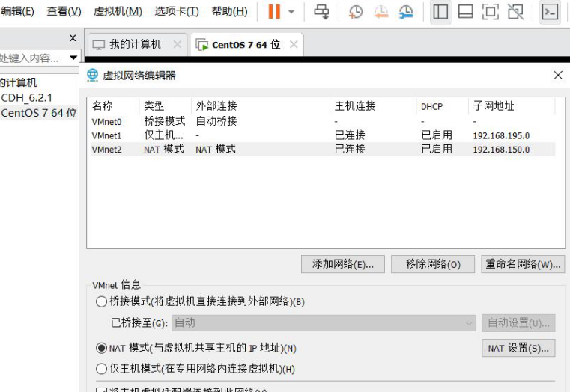Screen dimensions: 570x392
Task: Switch to 我的计算机 tab
Action: [135, 44]
